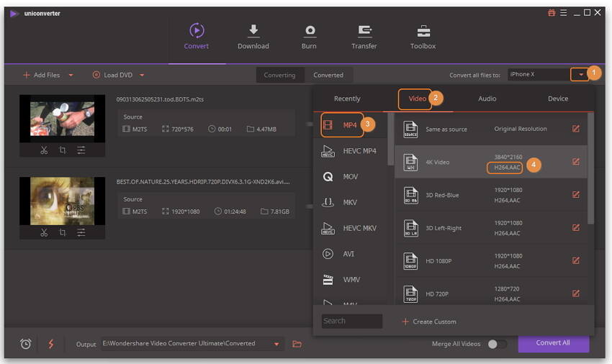Click Create Custom preset
The height and width of the screenshot is (364, 612).
[429, 322]
